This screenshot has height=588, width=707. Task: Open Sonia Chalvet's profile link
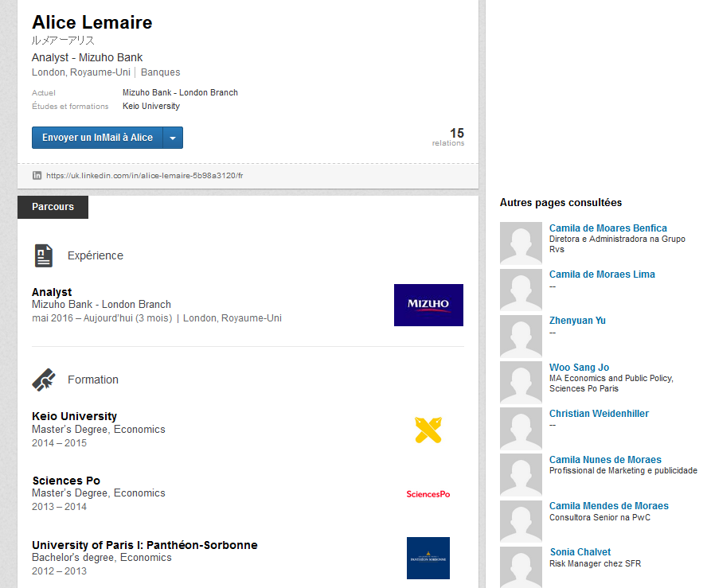(580, 552)
